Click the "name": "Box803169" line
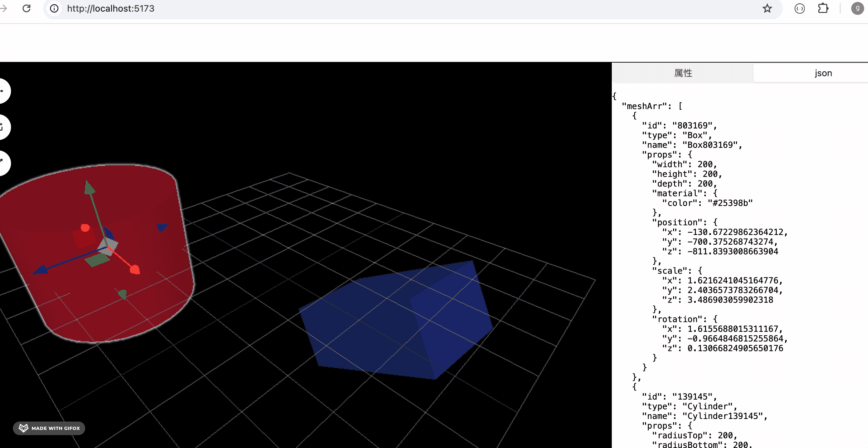 coord(692,145)
